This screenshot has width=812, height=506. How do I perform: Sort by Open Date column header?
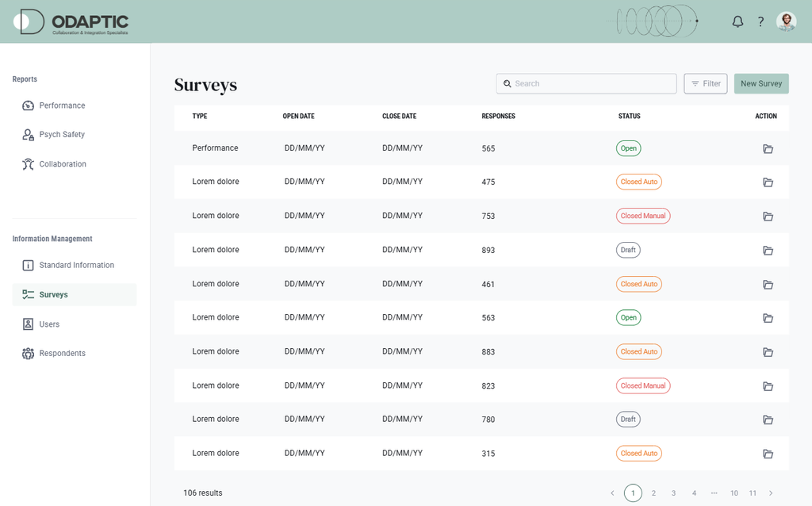pos(298,116)
